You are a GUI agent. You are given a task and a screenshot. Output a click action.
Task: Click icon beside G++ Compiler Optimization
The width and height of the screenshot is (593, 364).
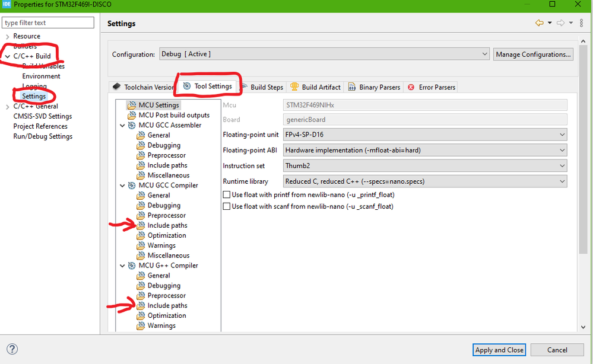click(x=141, y=315)
